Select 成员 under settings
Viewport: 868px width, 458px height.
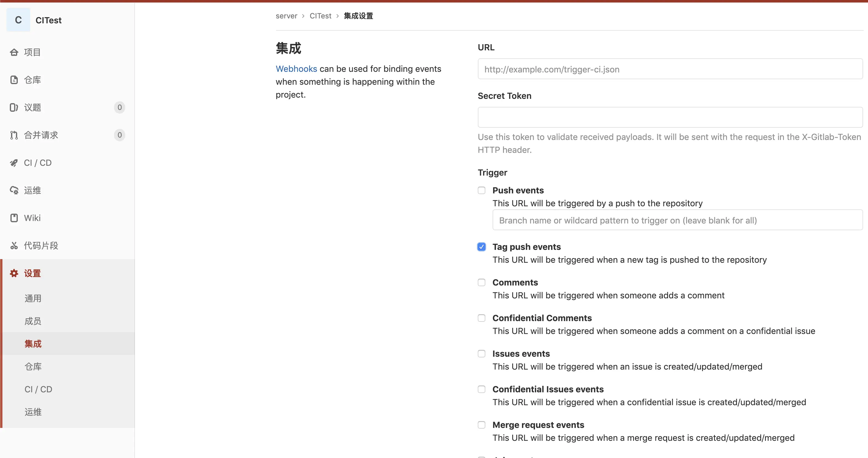point(33,321)
